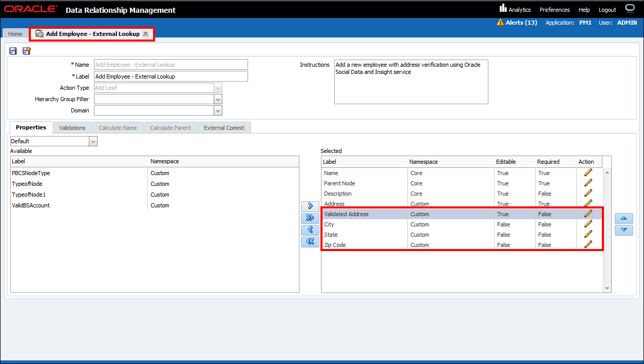This screenshot has width=644, height=364.
Task: Click Logout in the header
Action: [607, 10]
